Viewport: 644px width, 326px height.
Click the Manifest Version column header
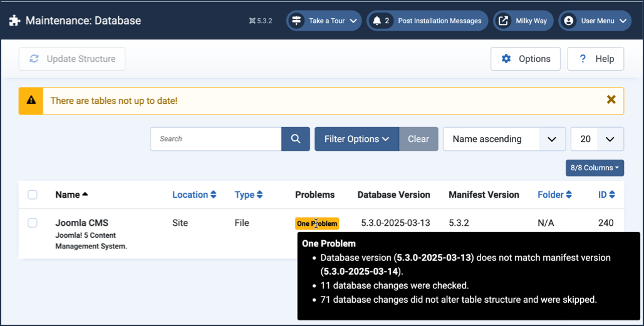coord(484,195)
